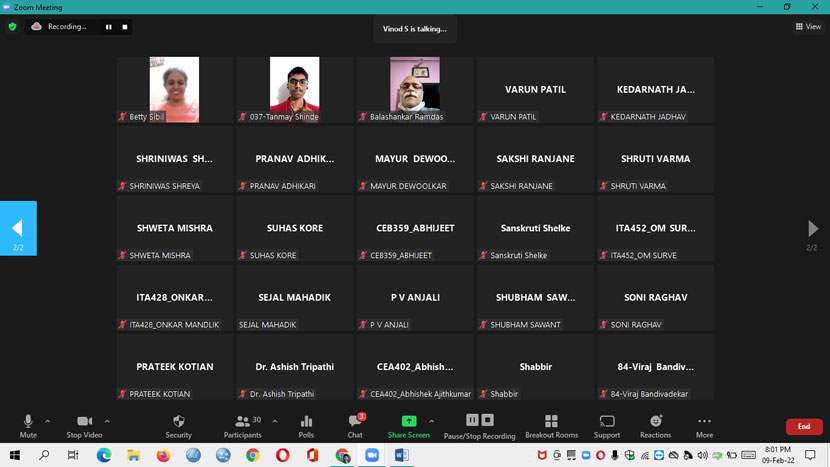Expand the arrow beside Share Screen

click(x=431, y=421)
